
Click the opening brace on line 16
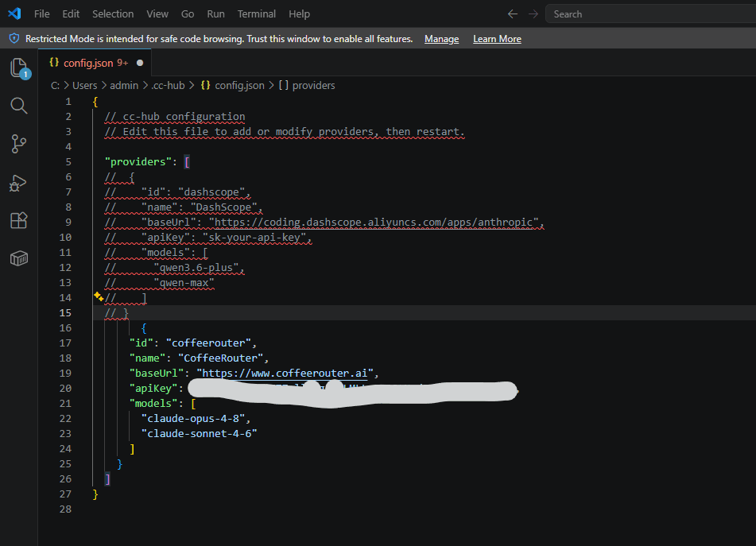coord(144,328)
